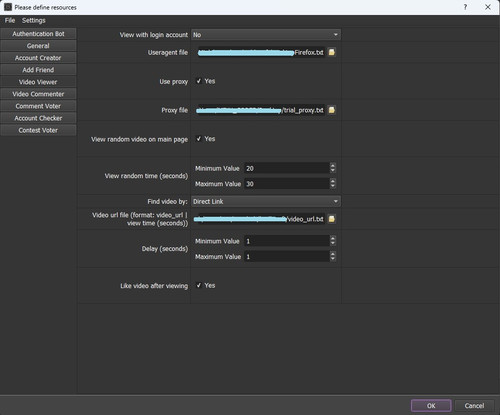
Task: Open the Settings menu
Action: coord(34,20)
